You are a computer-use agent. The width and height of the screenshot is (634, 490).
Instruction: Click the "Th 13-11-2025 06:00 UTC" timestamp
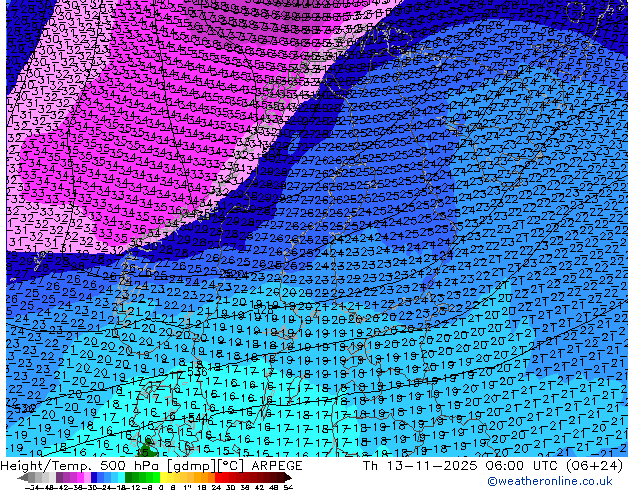pyautogui.click(x=461, y=466)
